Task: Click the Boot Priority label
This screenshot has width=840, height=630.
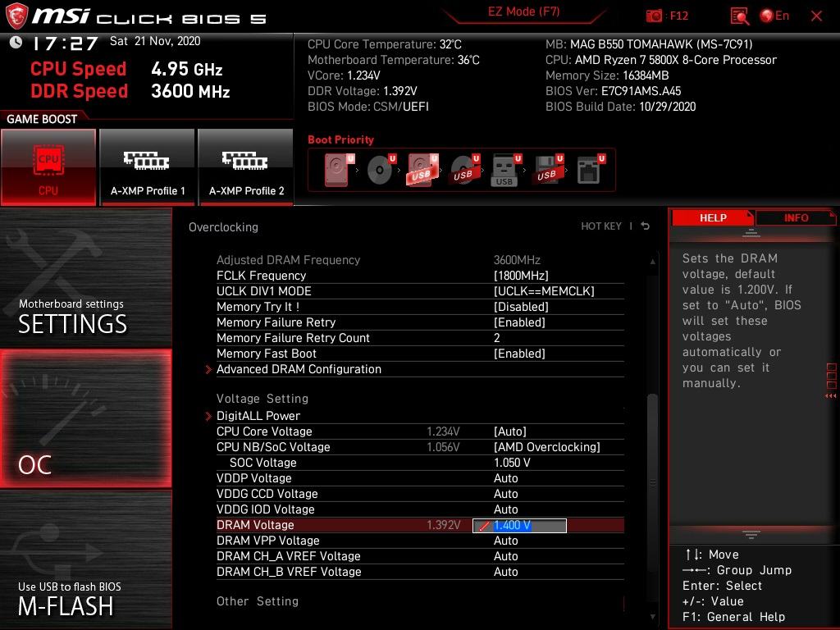Action: click(340, 139)
